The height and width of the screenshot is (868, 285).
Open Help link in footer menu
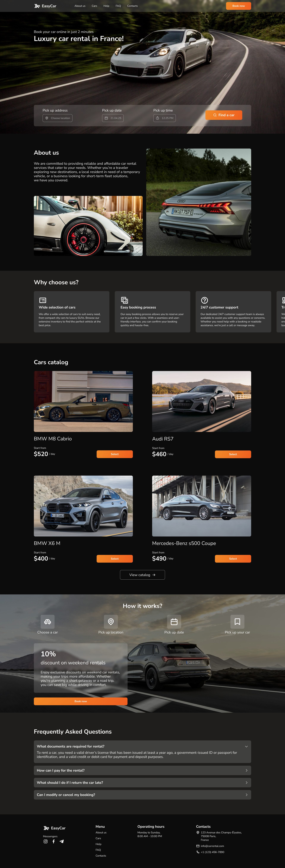pos(98,844)
